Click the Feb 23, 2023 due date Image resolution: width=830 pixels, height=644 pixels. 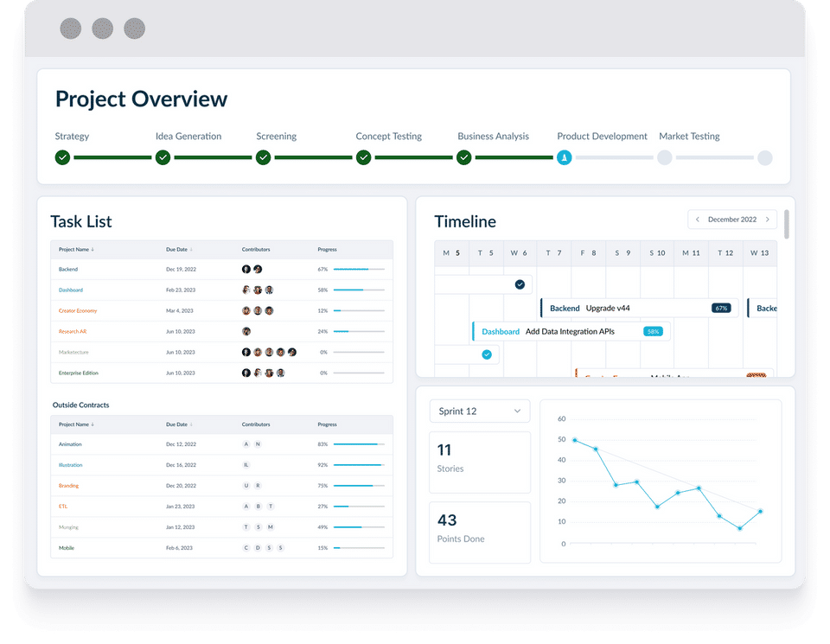point(181,290)
